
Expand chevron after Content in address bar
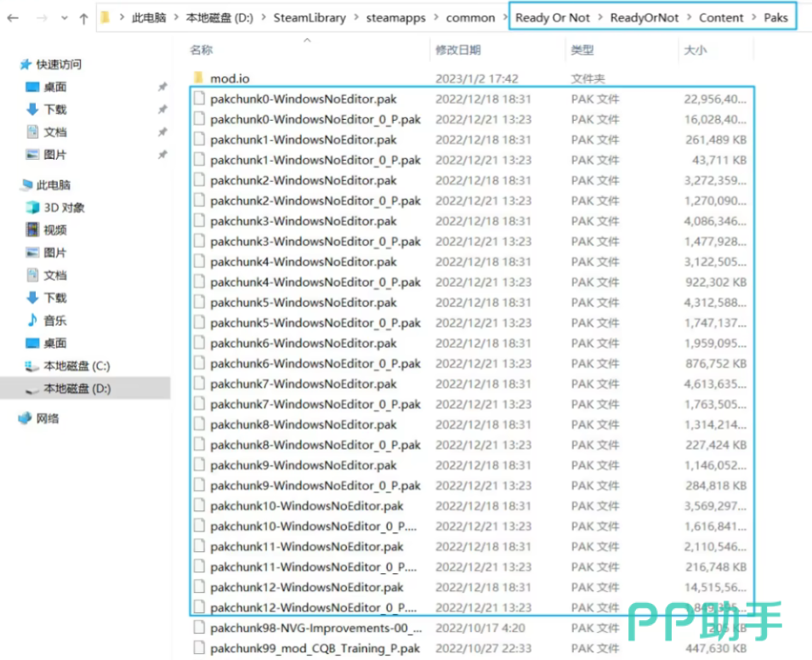[x=754, y=18]
